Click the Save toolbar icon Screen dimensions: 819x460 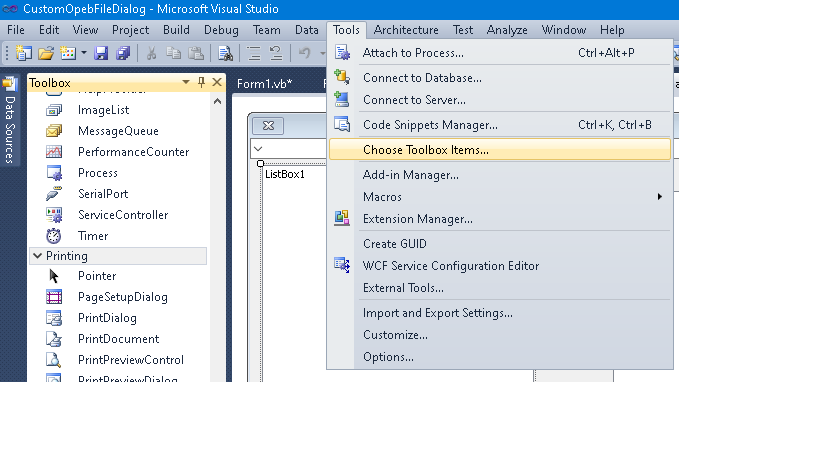pyautogui.click(x=101, y=53)
